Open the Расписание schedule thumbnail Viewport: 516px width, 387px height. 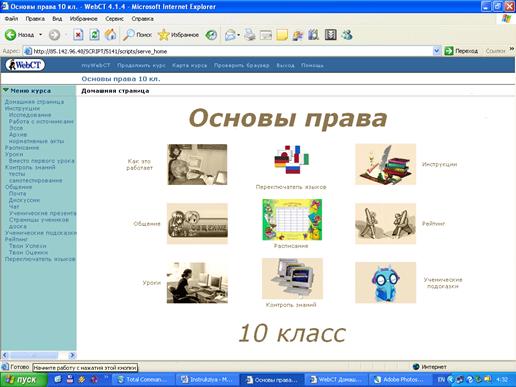(292, 220)
